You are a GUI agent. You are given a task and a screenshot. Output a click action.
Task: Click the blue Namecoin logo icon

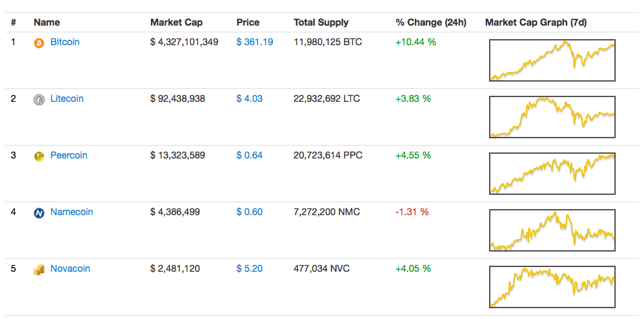(38, 213)
